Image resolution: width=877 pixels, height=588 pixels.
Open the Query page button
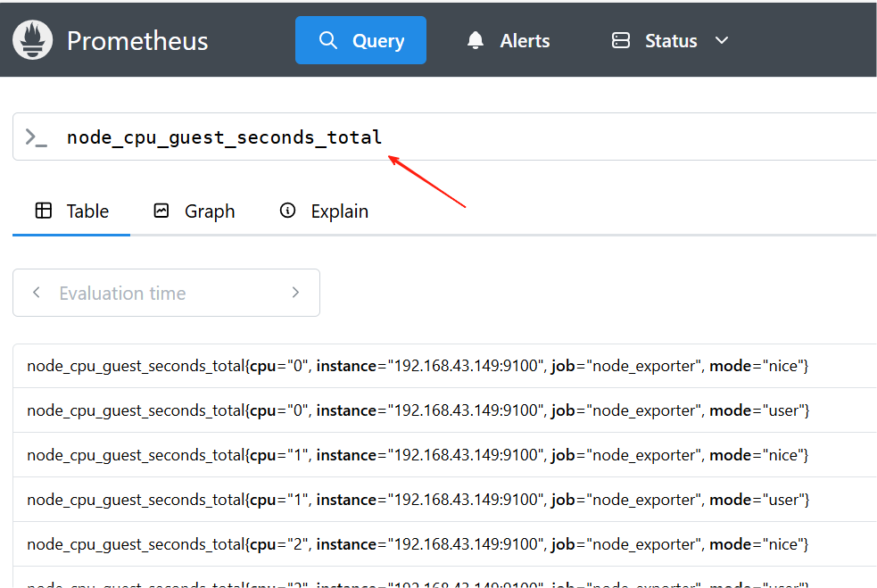tap(360, 40)
